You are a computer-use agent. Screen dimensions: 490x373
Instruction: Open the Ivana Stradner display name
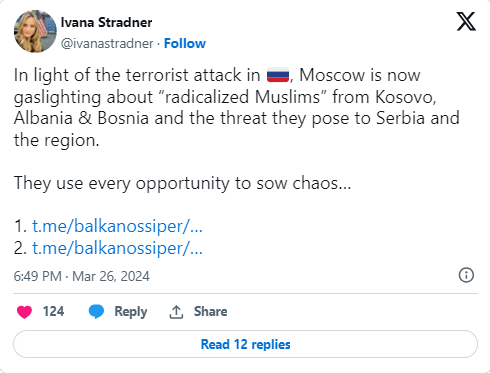(106, 22)
